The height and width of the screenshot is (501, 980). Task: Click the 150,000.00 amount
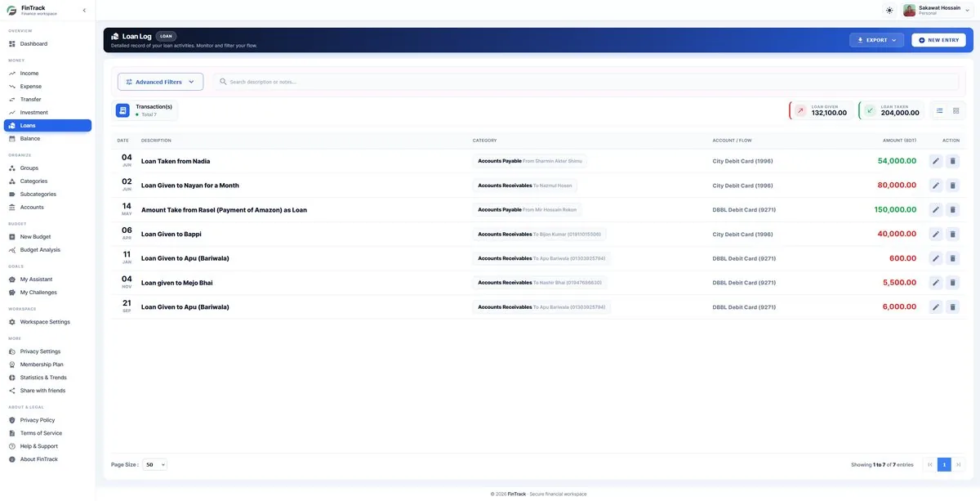895,210
